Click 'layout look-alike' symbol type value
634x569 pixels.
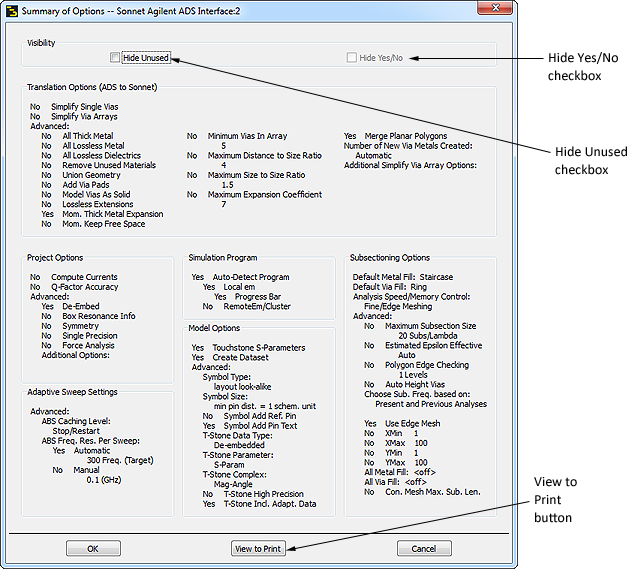[243, 387]
